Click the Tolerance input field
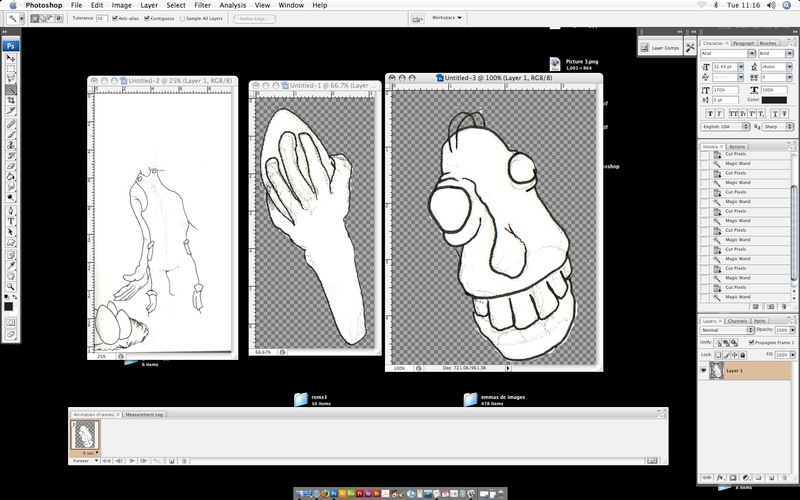Viewport: 800px width, 500px height. (101, 18)
